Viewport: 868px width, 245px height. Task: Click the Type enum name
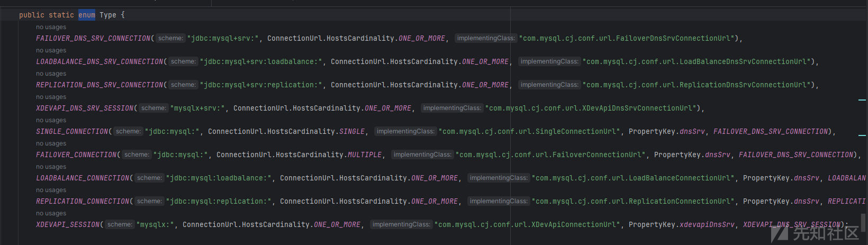point(108,15)
